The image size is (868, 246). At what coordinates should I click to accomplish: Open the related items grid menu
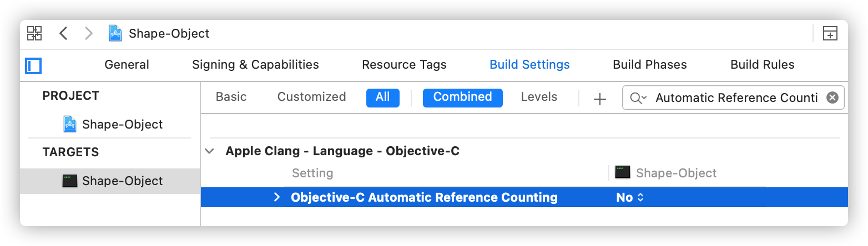34,33
